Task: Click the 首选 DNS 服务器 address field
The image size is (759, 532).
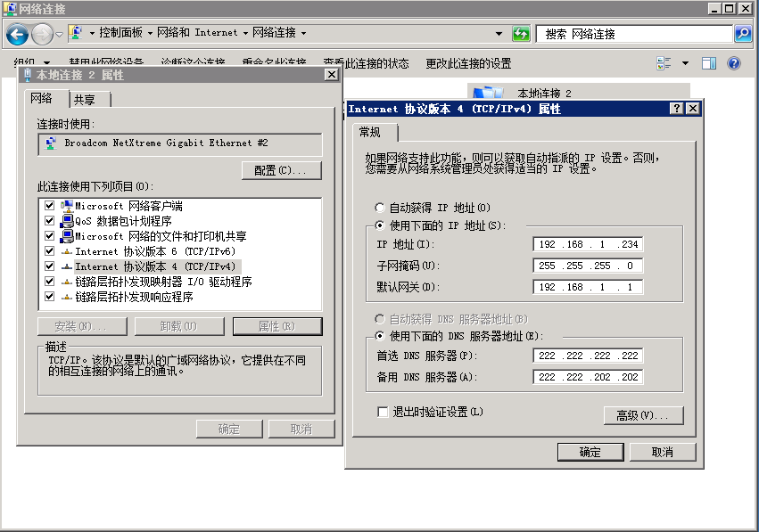Action: (x=588, y=356)
